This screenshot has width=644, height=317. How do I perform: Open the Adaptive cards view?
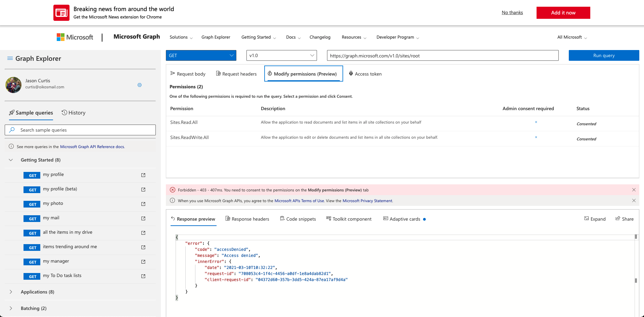point(402,219)
